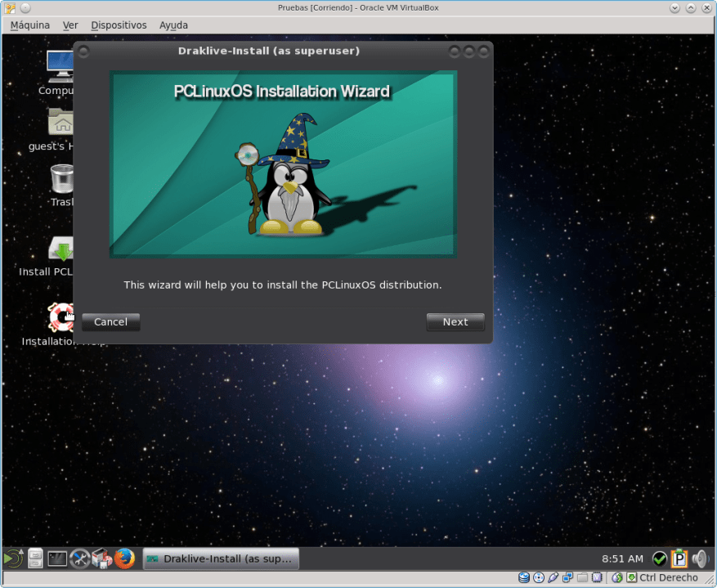The width and height of the screenshot is (717, 588).
Task: Open the guest's Home folder
Action: coord(60,123)
